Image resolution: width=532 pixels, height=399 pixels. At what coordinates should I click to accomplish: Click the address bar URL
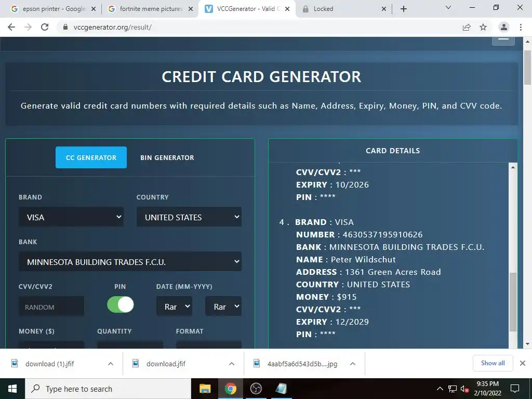pyautogui.click(x=112, y=27)
